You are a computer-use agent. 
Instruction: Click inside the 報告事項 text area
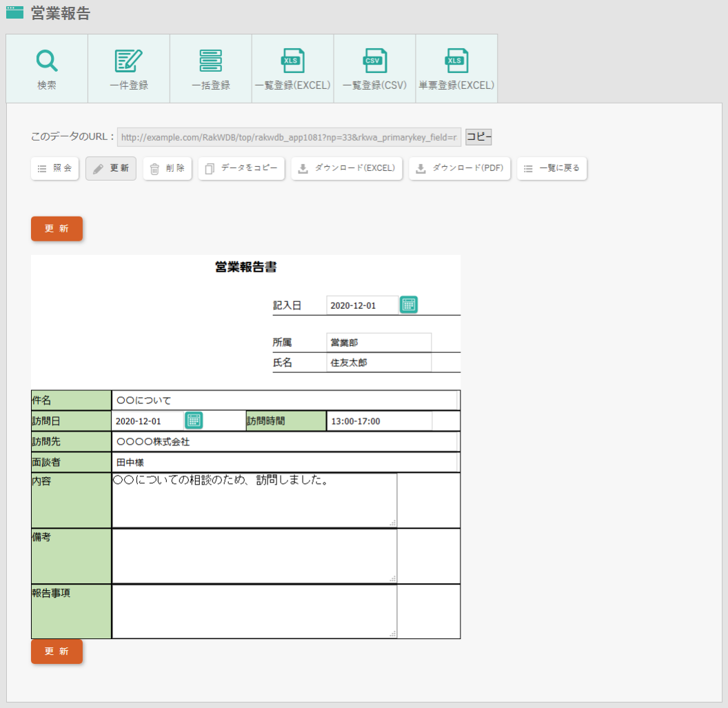tap(254, 611)
